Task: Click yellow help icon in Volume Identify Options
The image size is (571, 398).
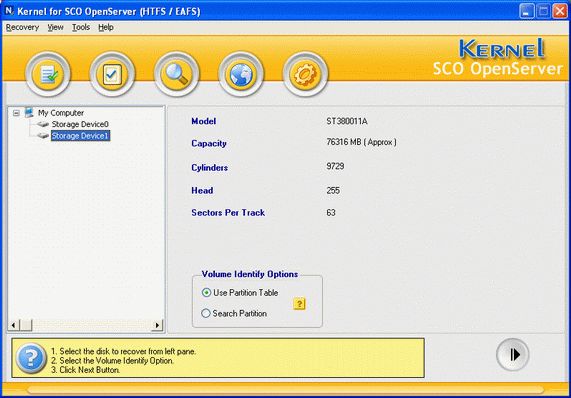Action: (299, 303)
